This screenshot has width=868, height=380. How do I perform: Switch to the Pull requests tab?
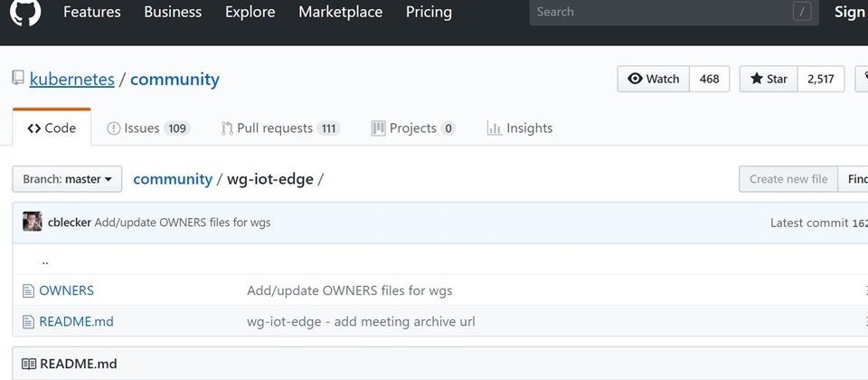pos(280,128)
